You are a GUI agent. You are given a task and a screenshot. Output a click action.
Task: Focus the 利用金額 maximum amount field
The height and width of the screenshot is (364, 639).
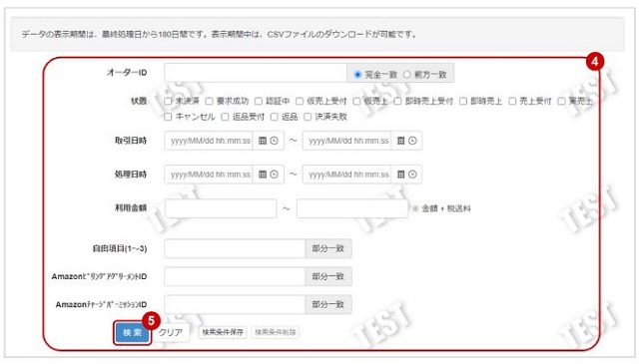tap(352, 208)
